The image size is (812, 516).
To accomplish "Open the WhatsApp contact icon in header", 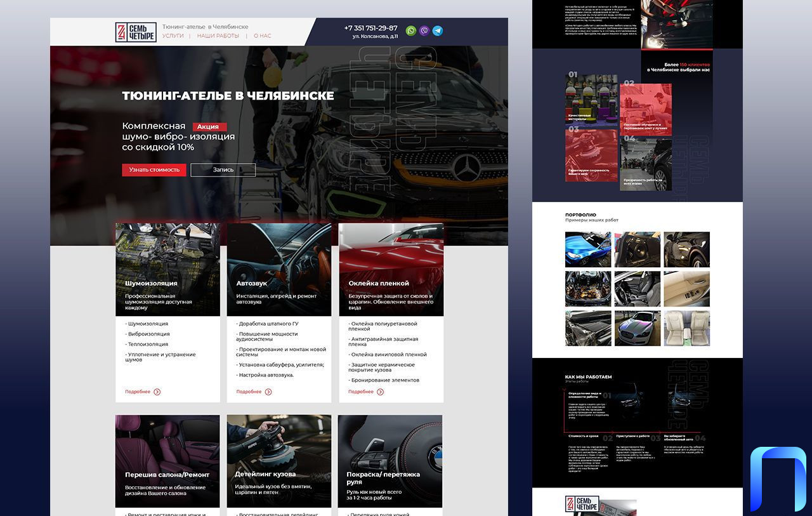I will [x=411, y=30].
